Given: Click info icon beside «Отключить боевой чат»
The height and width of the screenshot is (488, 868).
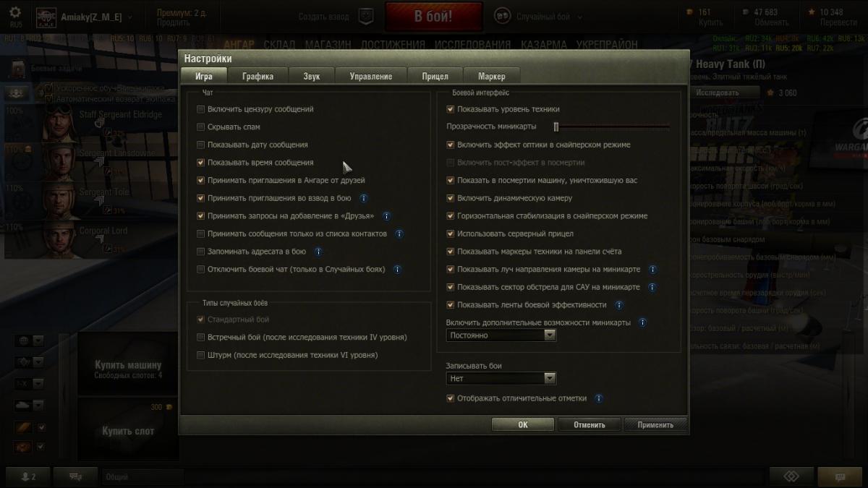Looking at the screenshot, I should pyautogui.click(x=397, y=269).
